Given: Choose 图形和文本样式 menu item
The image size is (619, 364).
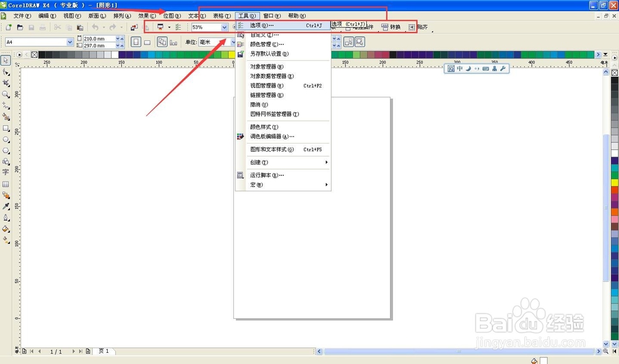Looking at the screenshot, I should [283, 150].
